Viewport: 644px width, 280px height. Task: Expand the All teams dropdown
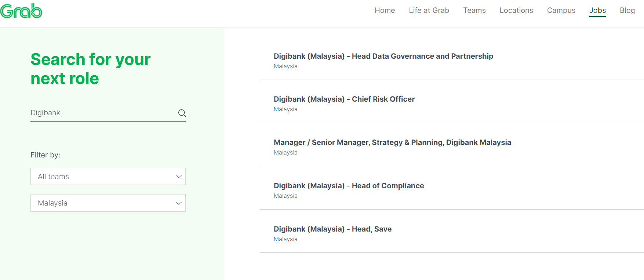(108, 177)
